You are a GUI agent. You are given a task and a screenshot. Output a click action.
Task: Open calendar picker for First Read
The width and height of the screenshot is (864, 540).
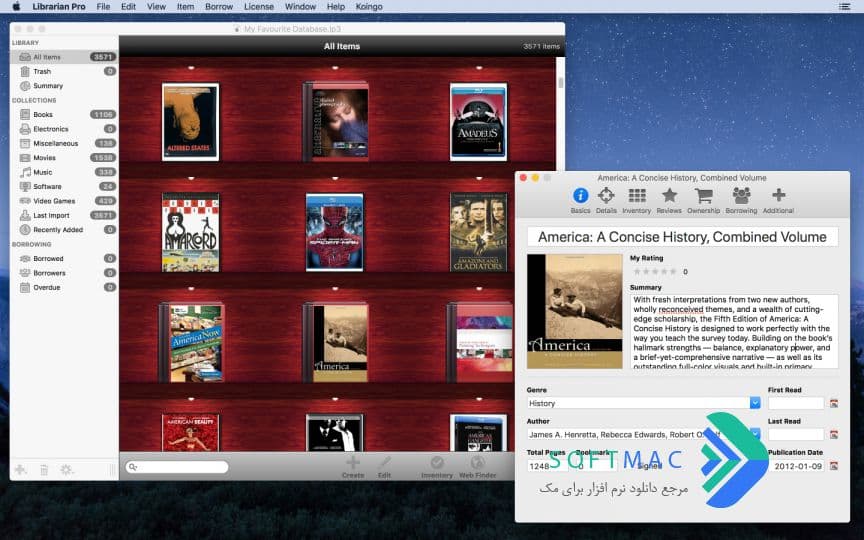(834, 403)
